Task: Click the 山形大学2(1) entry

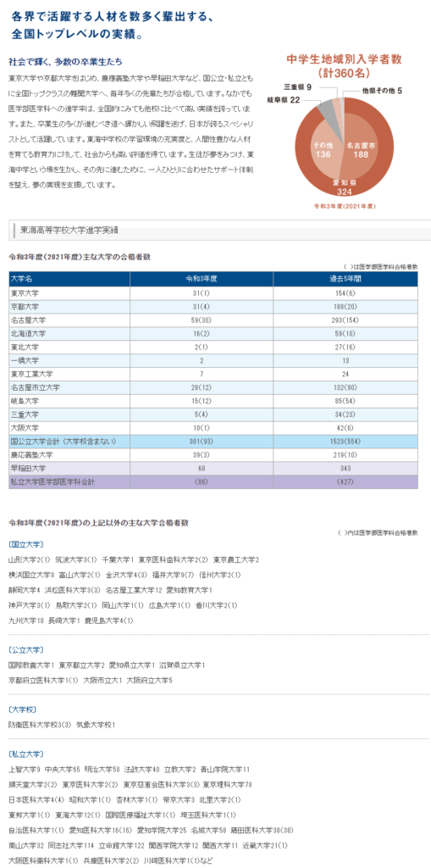Action: coord(30,559)
